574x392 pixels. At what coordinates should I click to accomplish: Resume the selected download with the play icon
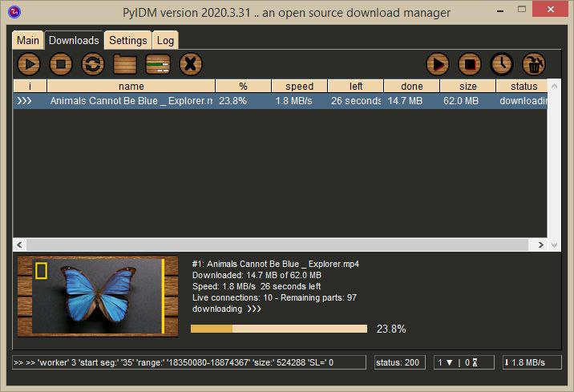[29, 64]
